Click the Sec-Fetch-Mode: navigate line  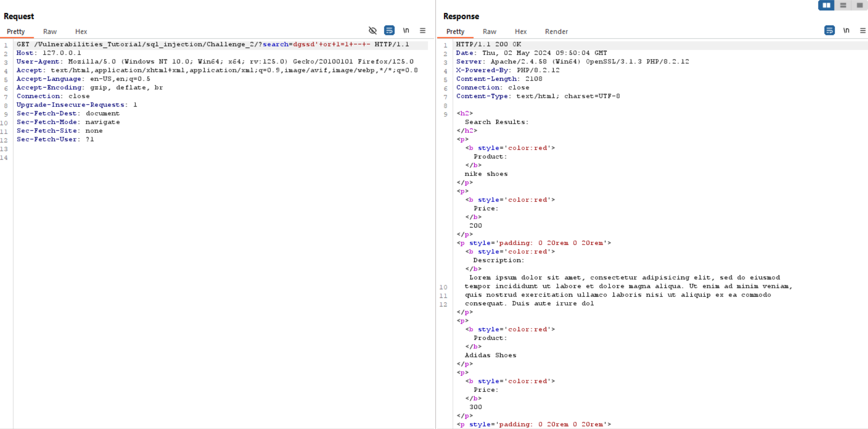point(68,122)
